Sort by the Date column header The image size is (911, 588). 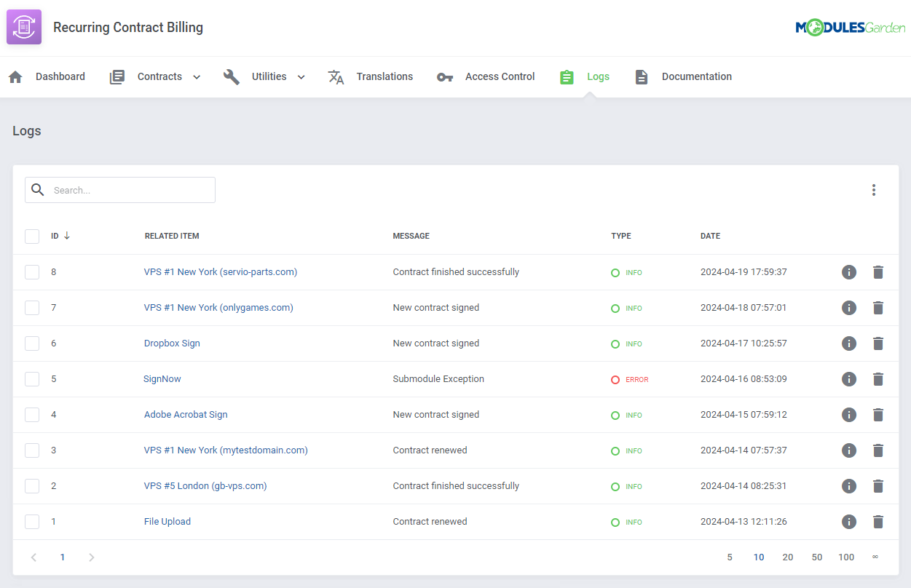tap(710, 236)
